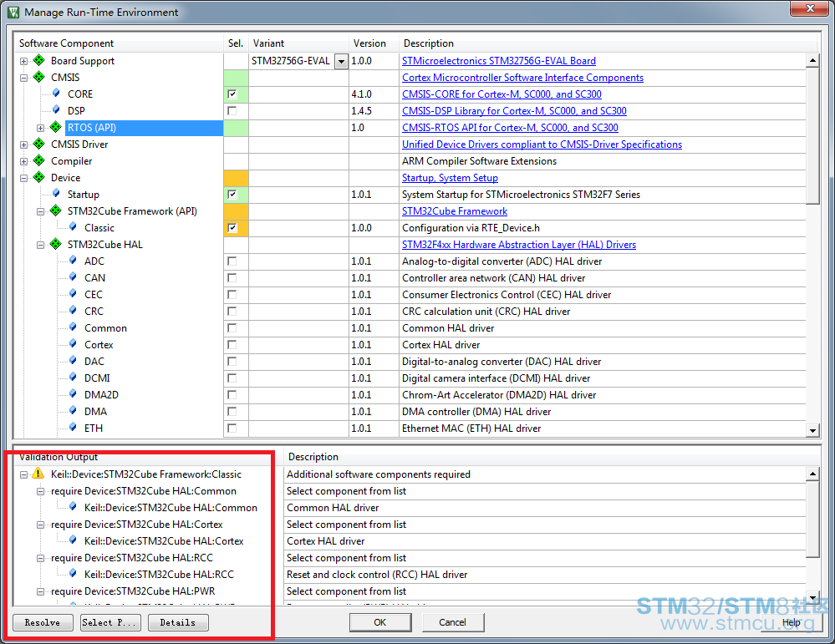
Task: Click the Resolve button
Action: click(43, 622)
